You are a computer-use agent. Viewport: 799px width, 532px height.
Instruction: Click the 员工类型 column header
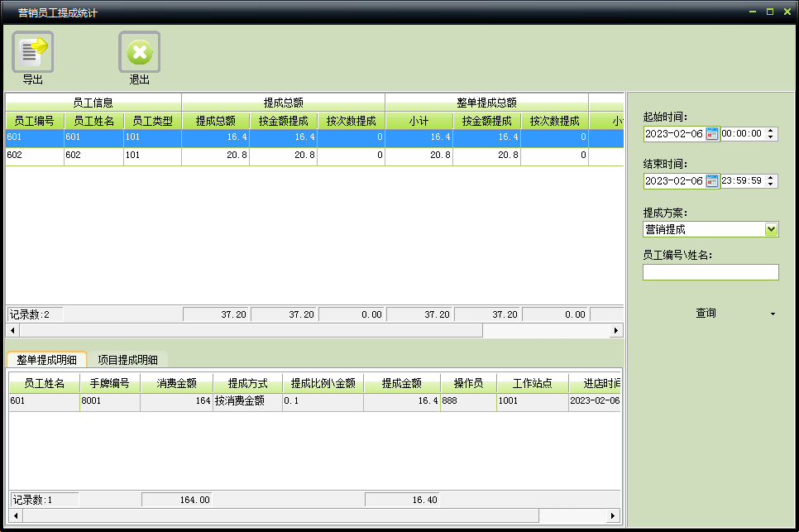point(152,121)
